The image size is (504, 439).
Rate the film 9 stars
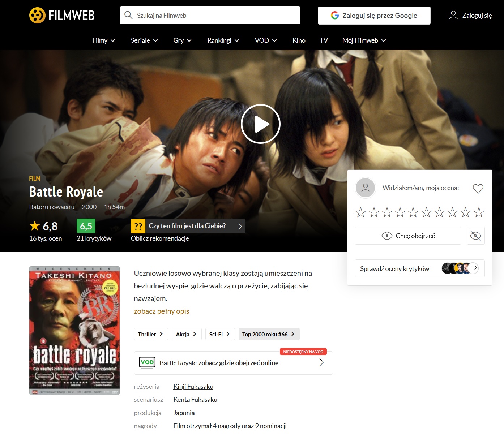click(465, 212)
